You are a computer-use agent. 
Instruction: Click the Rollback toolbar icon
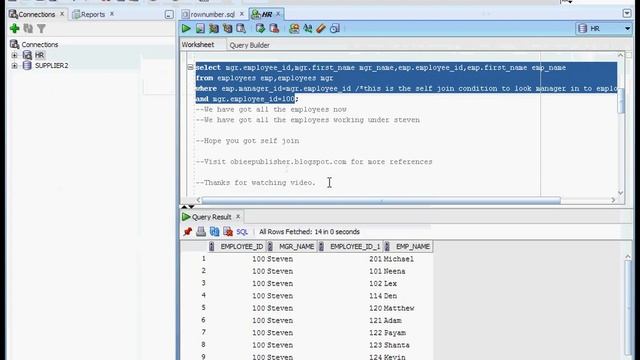click(x=274, y=28)
